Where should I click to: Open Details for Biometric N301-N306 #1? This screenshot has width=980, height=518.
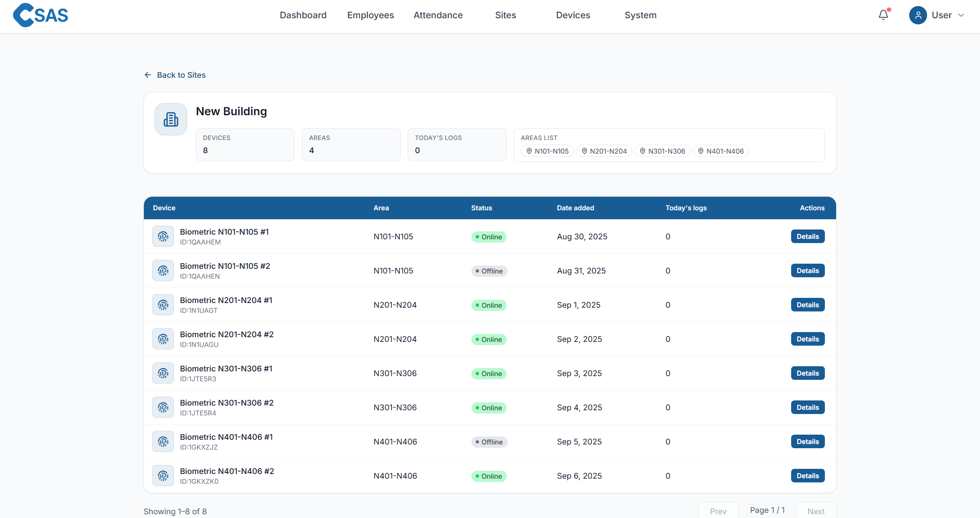tap(808, 373)
